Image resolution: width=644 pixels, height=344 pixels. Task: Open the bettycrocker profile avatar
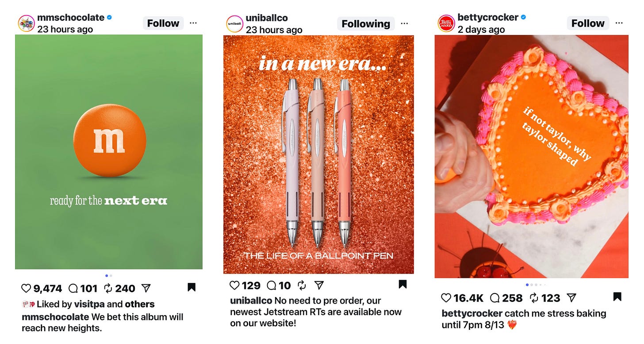pos(446,23)
